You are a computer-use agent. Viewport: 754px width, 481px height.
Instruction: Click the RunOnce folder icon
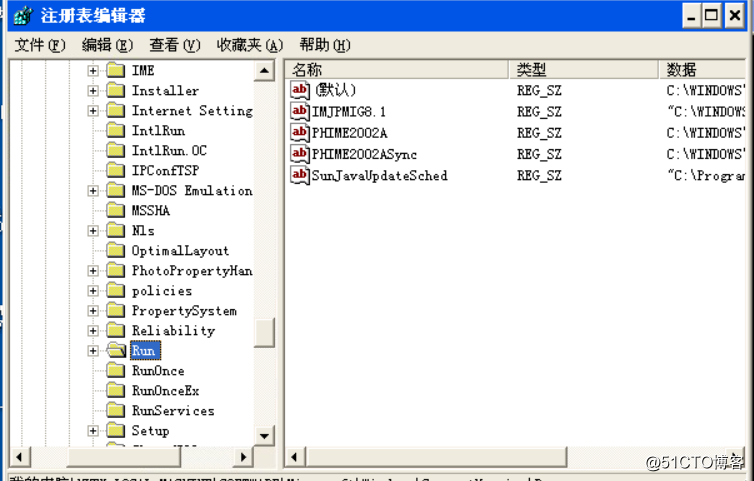pos(116,371)
